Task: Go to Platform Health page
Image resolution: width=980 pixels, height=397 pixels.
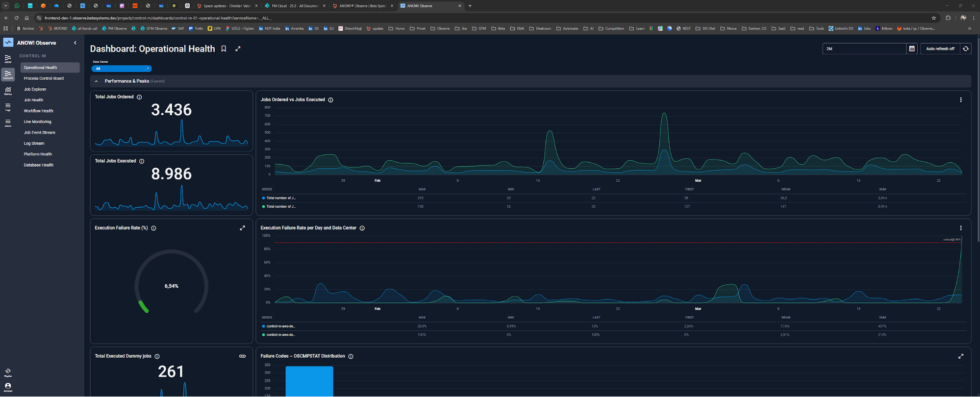Action: 38,154
